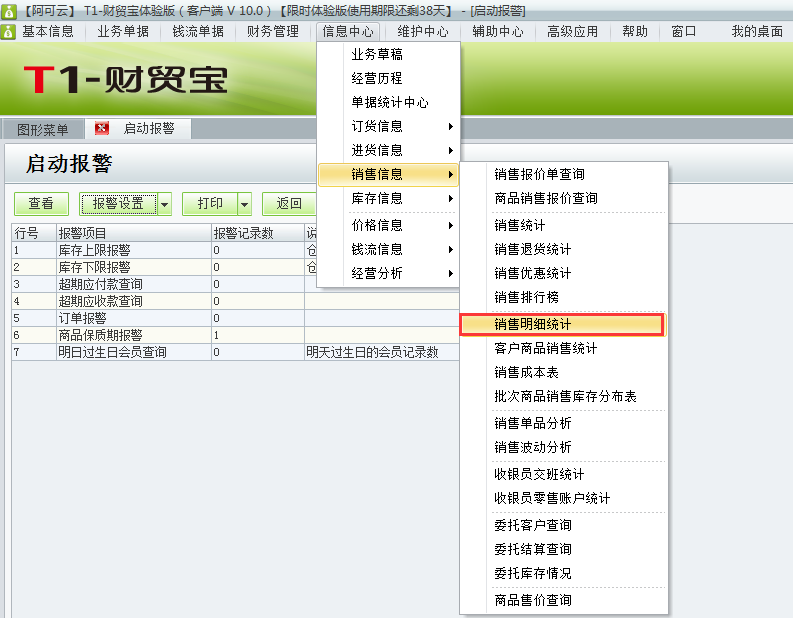Screen dimensions: 793x618
Task: Close the 启动报警 tab with red X icon
Action: pos(102,128)
